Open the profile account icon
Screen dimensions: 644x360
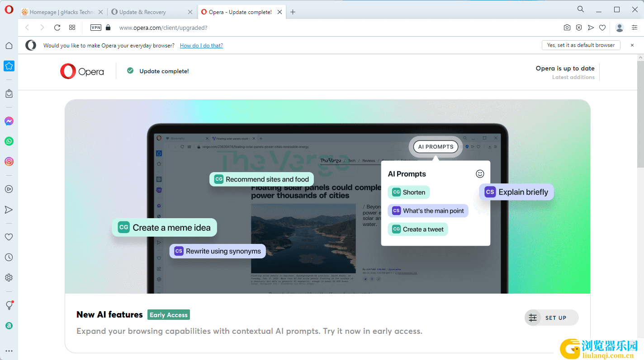(620, 28)
